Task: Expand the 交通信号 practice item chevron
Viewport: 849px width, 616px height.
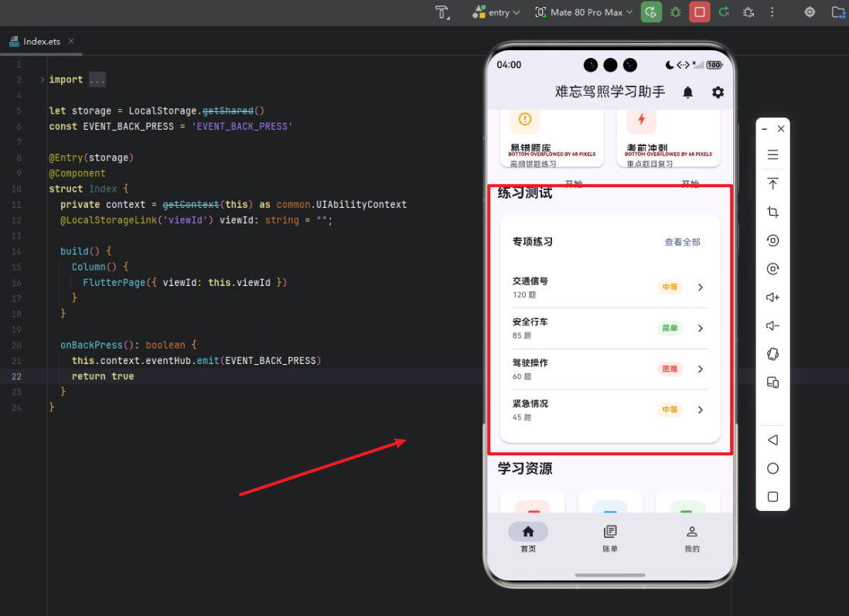Action: (x=700, y=287)
